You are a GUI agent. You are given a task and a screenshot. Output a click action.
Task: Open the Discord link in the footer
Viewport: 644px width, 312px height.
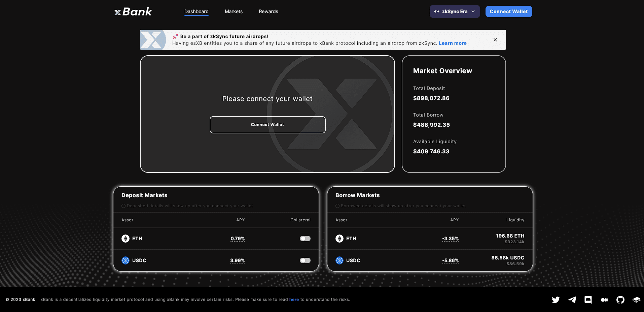tap(588, 300)
